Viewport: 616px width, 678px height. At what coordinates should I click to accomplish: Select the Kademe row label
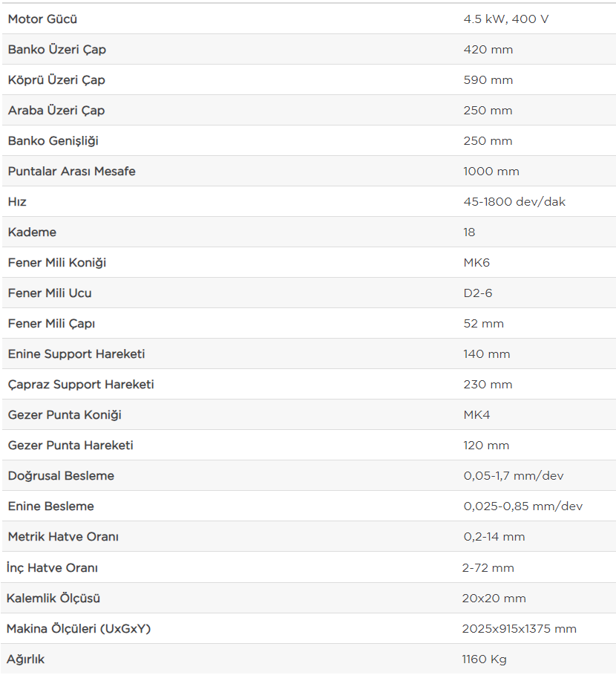click(x=32, y=232)
